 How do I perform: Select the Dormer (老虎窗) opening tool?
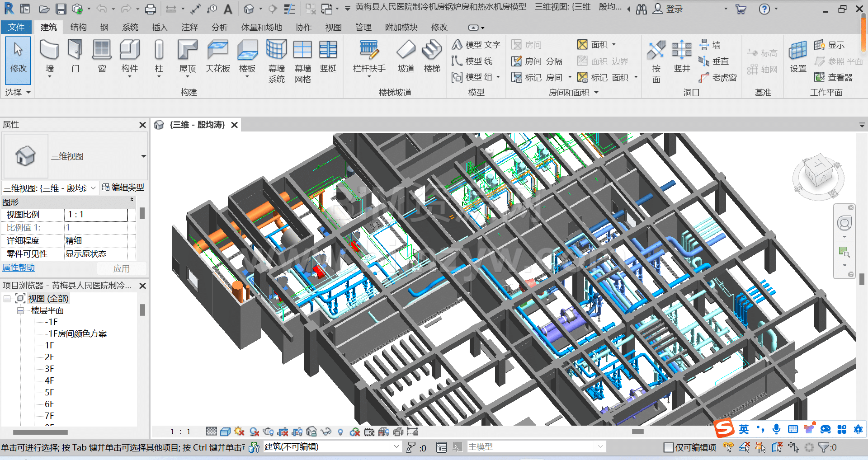717,78
